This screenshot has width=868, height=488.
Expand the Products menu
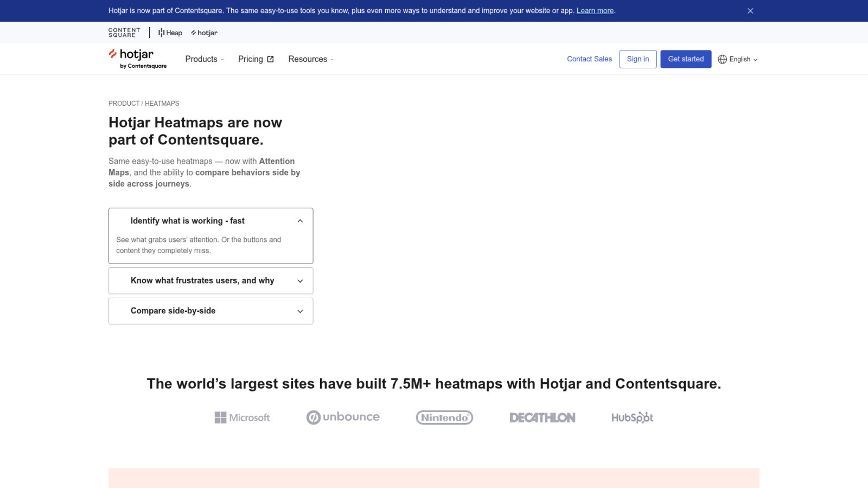coord(205,59)
